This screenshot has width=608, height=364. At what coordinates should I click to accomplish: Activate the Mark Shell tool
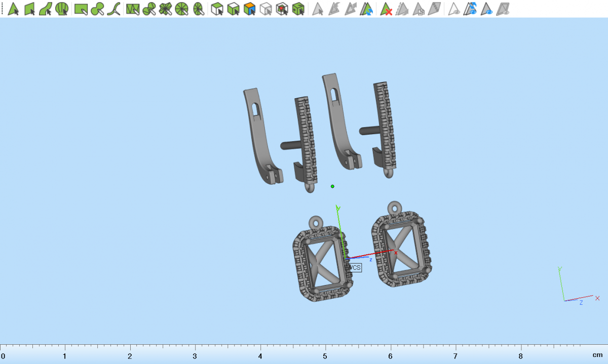tap(62, 9)
